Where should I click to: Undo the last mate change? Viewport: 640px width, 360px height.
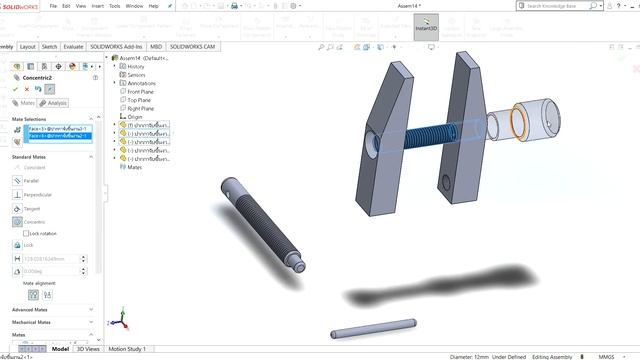point(38,89)
